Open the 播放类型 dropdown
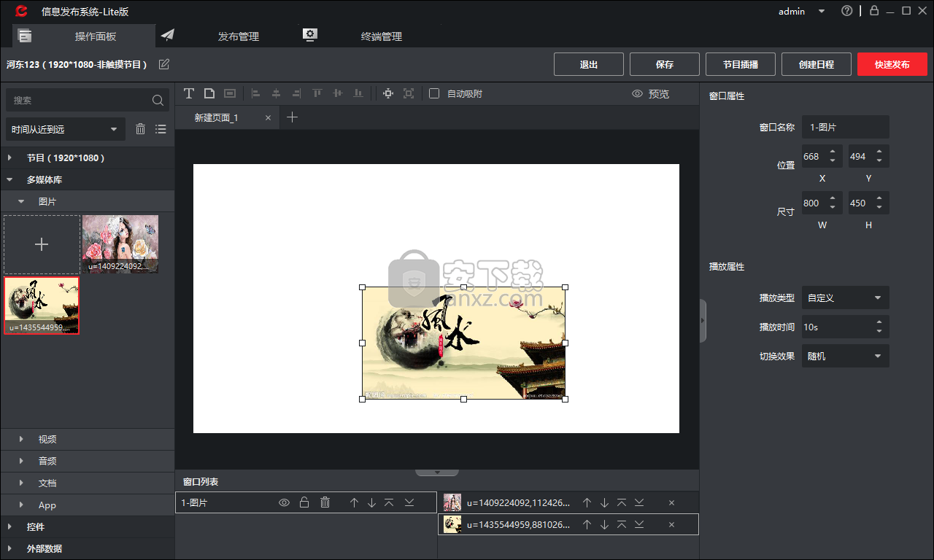The height and width of the screenshot is (560, 934). pos(846,297)
